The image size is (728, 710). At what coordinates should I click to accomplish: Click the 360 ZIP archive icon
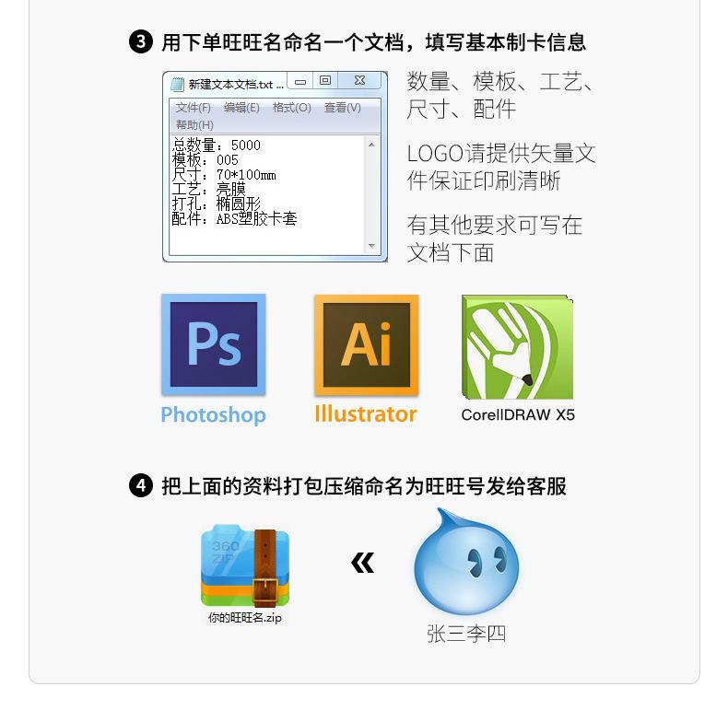coord(245,565)
